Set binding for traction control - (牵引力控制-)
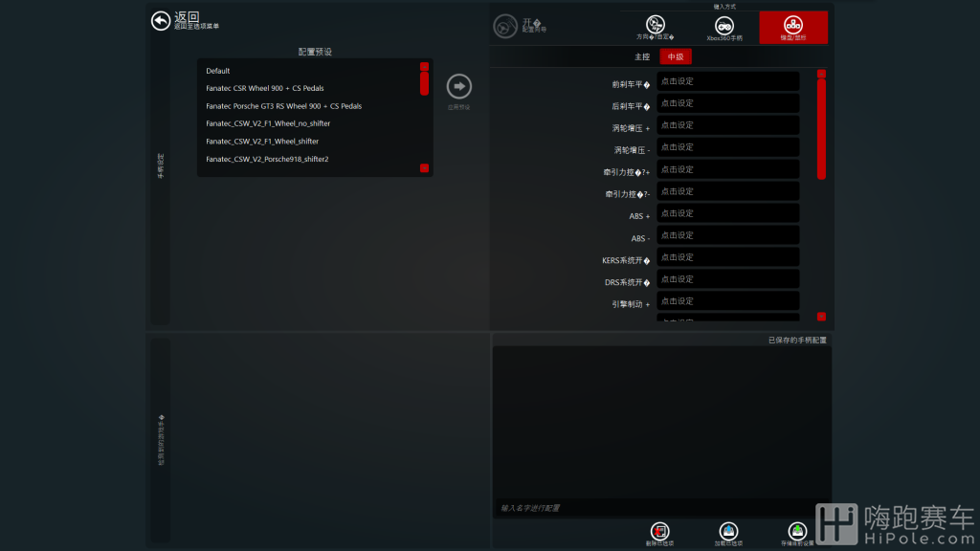The height and width of the screenshot is (551, 980). (x=728, y=191)
